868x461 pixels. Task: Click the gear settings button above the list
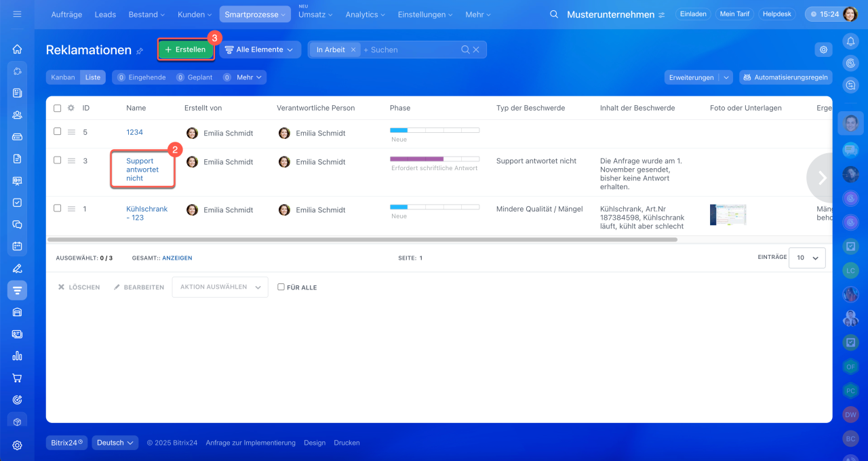pos(823,49)
